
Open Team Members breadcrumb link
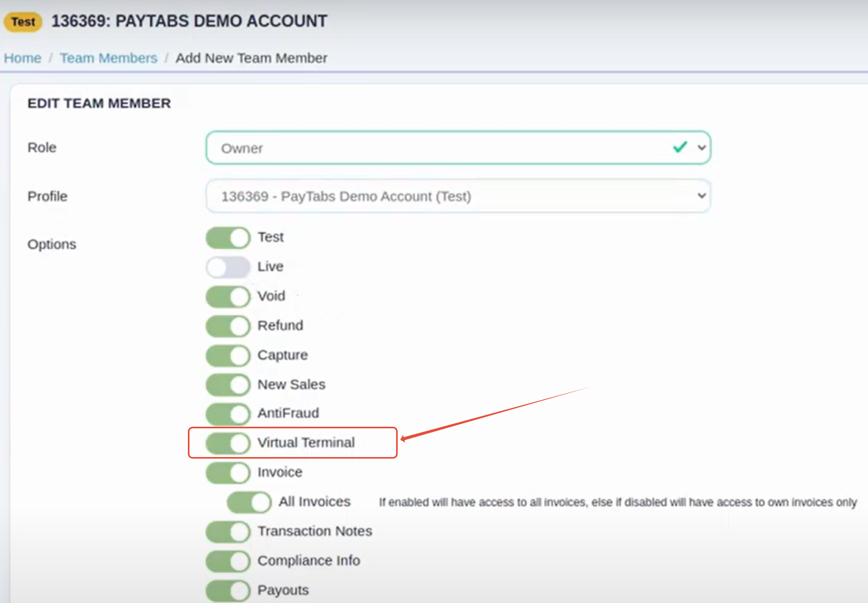click(108, 58)
